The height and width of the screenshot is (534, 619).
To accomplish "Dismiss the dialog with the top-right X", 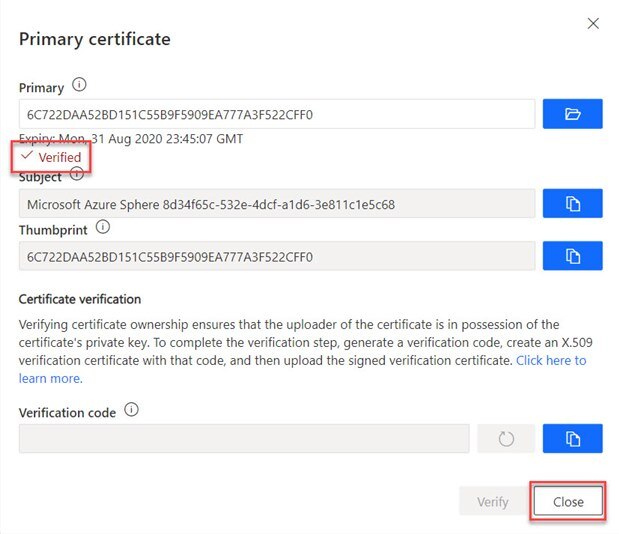I will [593, 23].
